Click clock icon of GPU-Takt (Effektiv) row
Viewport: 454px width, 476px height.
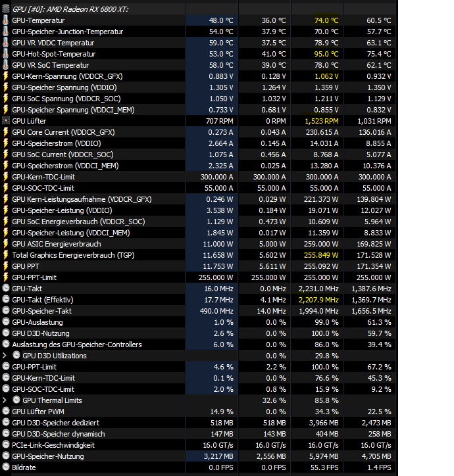click(6, 299)
